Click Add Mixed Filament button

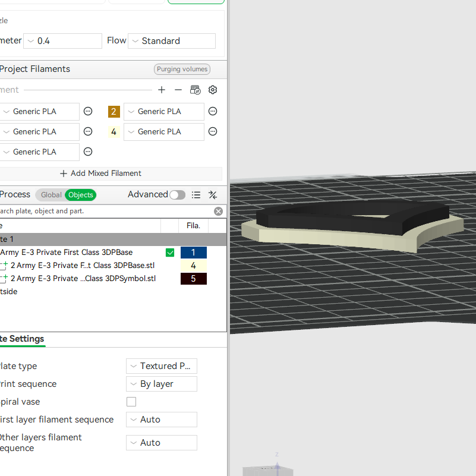point(101,174)
